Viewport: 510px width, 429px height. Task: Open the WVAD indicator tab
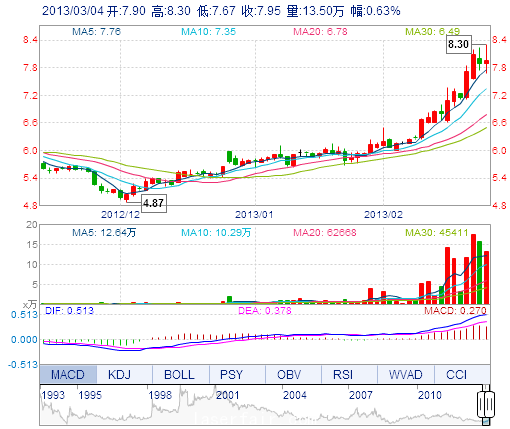point(405,374)
